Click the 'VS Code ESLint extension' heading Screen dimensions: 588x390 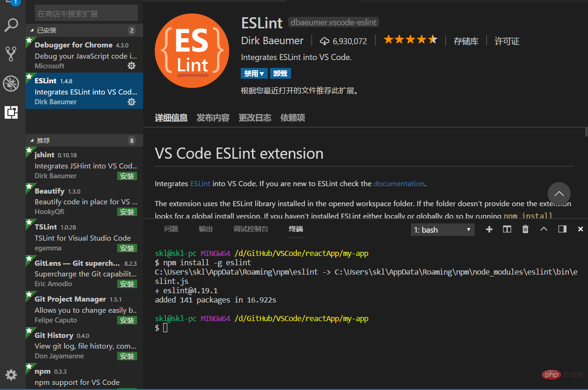coord(239,154)
